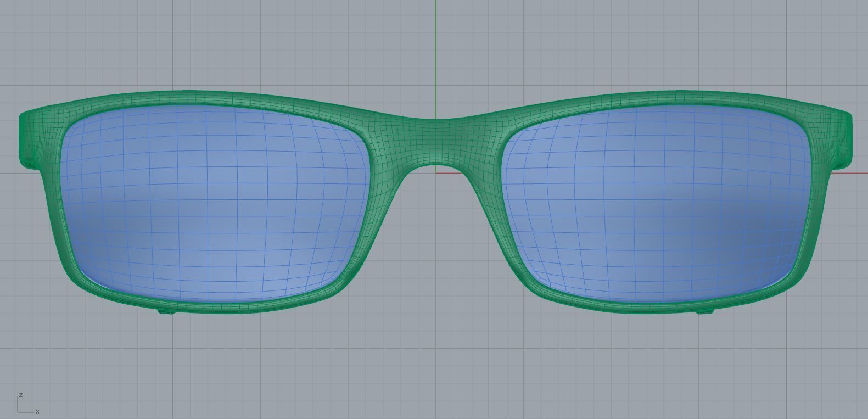Pick the small nub under the left lens rim
Viewport: 868px width, 419px height.
[x=167, y=311]
